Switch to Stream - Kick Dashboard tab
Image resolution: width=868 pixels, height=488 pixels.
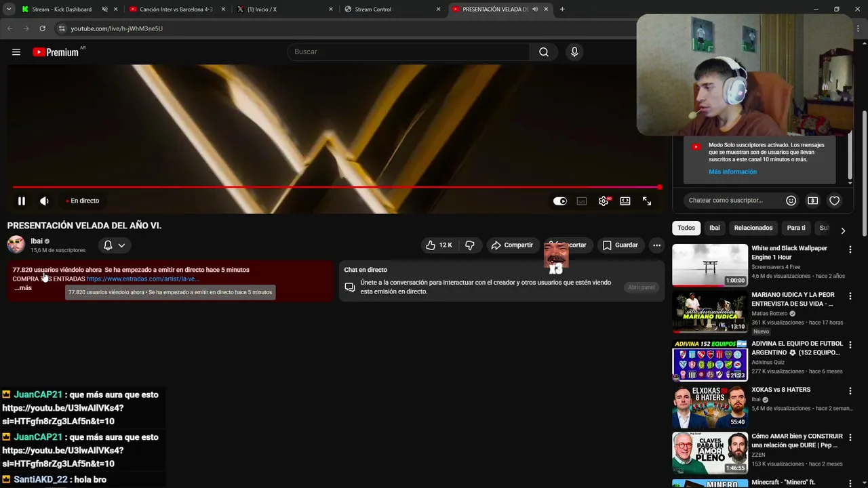click(62, 9)
